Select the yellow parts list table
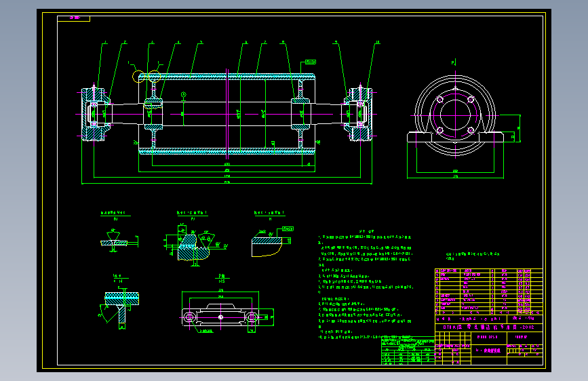 click(488, 292)
